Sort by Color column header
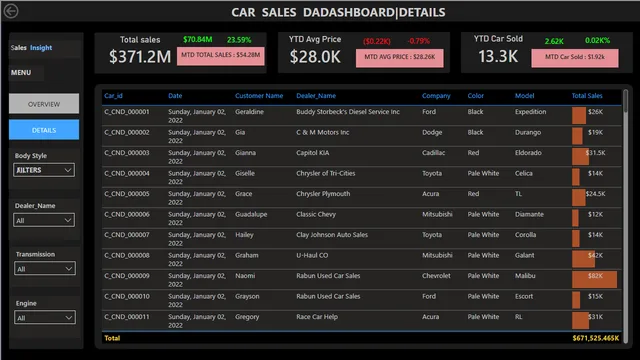The height and width of the screenshot is (360, 640). coord(476,96)
